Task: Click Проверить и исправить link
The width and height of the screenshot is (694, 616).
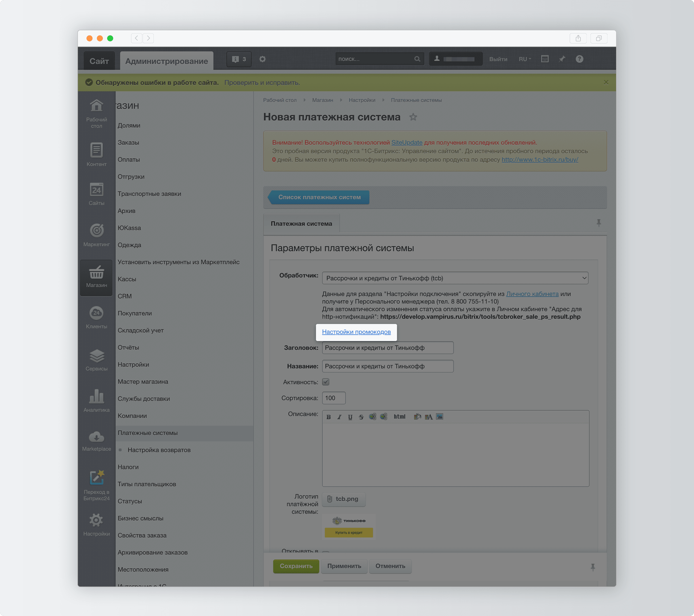Action: [x=262, y=83]
